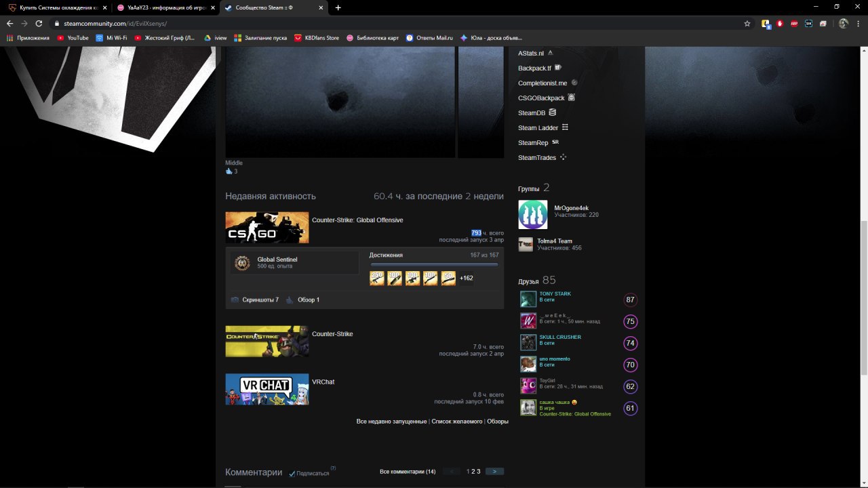Open the Steam Ladder icon
868x488 pixels.
[x=565, y=127]
